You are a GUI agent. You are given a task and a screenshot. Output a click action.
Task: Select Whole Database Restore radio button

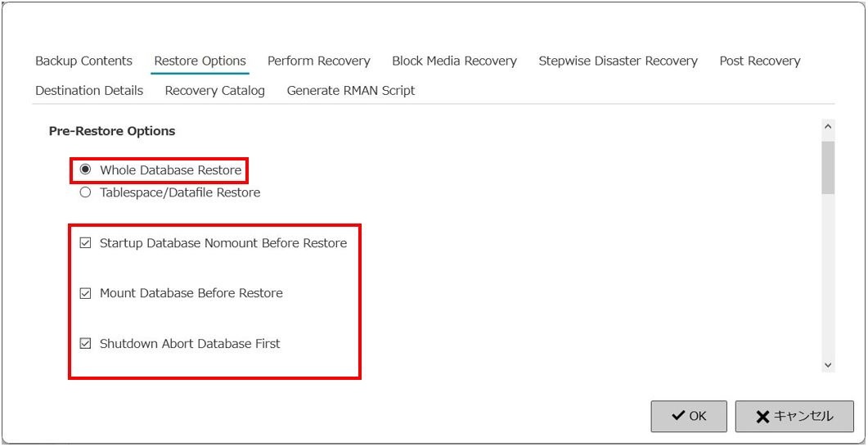tap(85, 170)
